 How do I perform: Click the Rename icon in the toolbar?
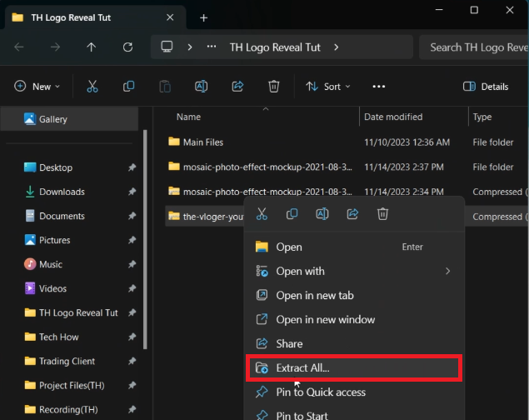(201, 87)
